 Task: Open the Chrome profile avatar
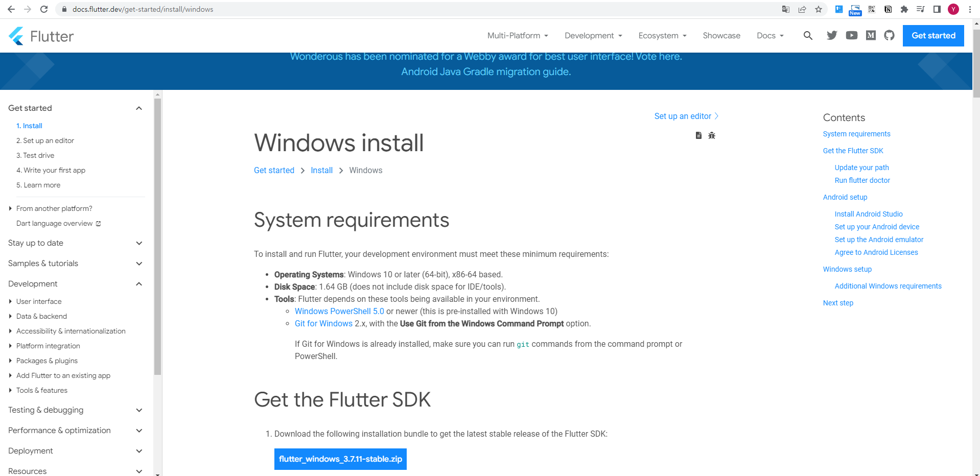click(953, 9)
